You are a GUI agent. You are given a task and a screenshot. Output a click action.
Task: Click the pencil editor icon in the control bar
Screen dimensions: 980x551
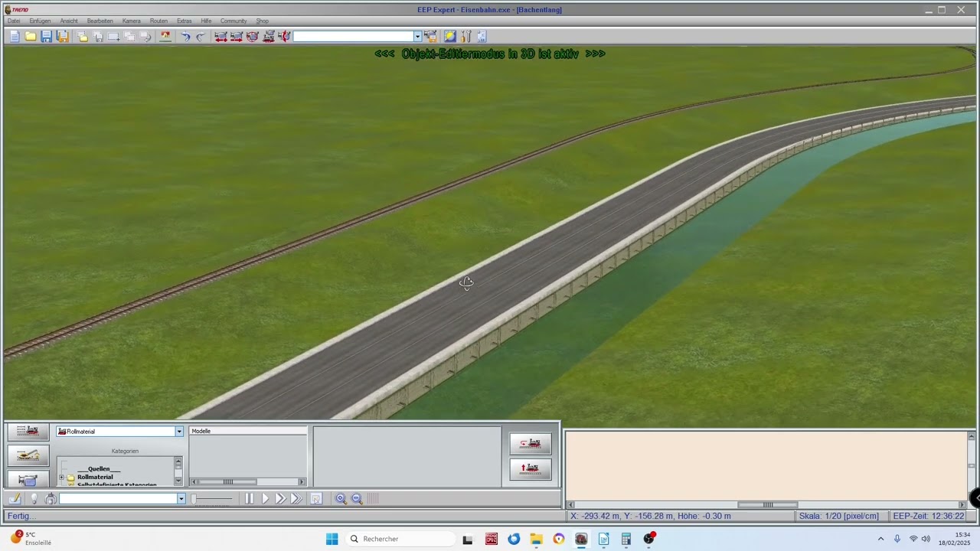[x=15, y=498]
